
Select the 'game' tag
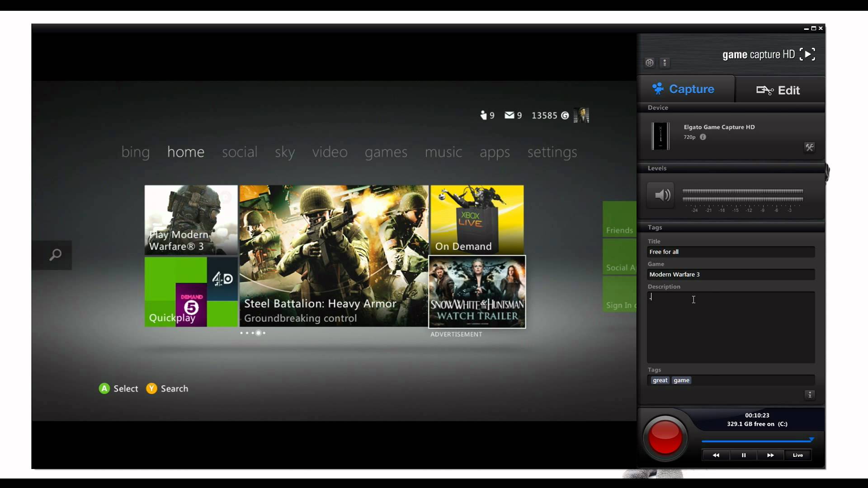point(681,380)
